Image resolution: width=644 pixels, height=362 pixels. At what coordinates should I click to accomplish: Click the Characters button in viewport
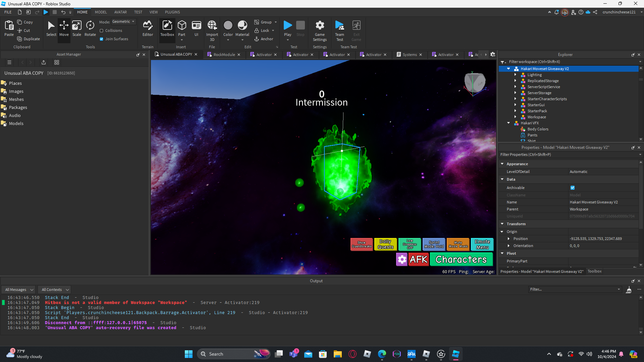[x=461, y=259]
